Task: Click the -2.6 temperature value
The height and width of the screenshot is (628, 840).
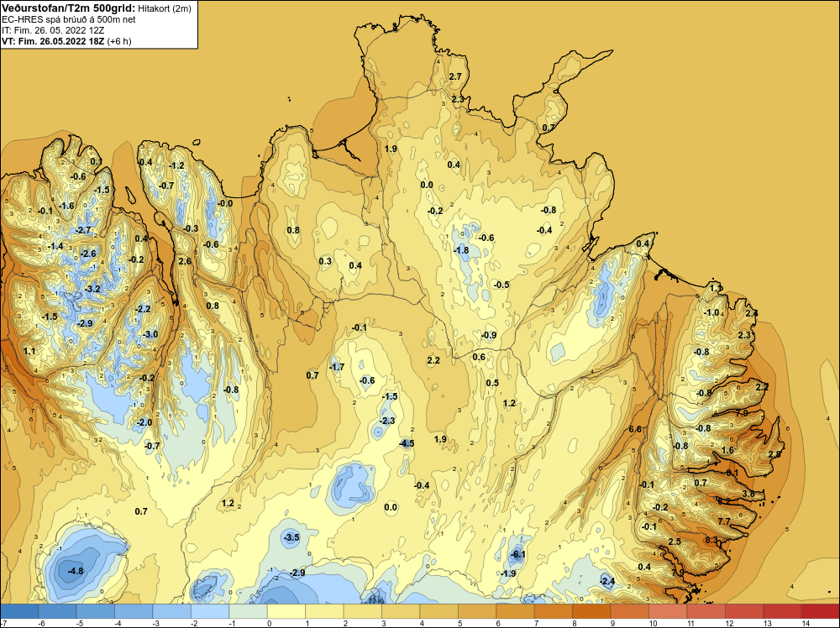Action: click(x=88, y=254)
